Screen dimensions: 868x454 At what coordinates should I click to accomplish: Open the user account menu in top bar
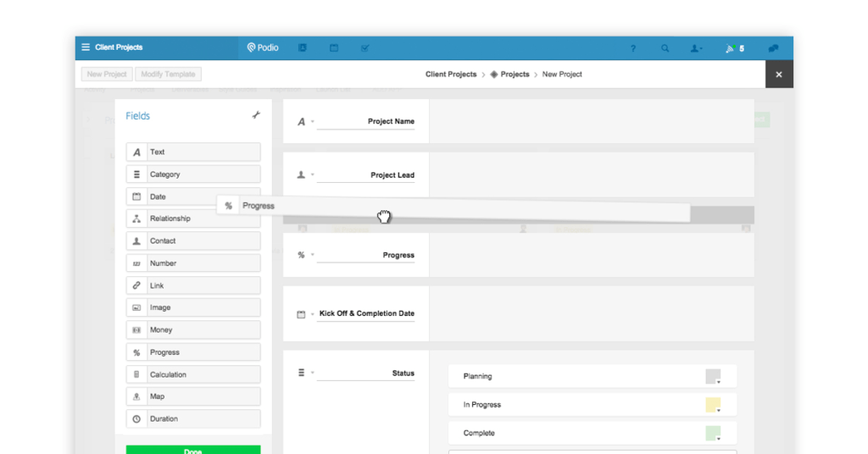696,49
